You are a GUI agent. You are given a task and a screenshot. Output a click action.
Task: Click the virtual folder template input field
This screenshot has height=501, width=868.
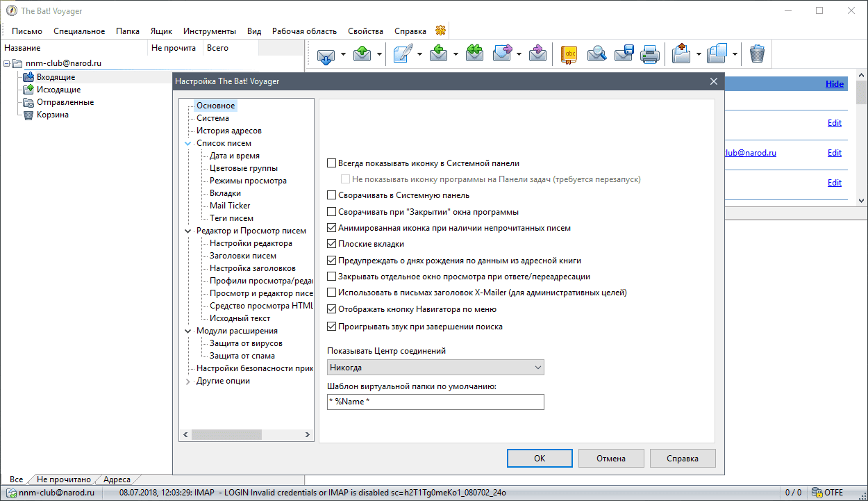(435, 402)
